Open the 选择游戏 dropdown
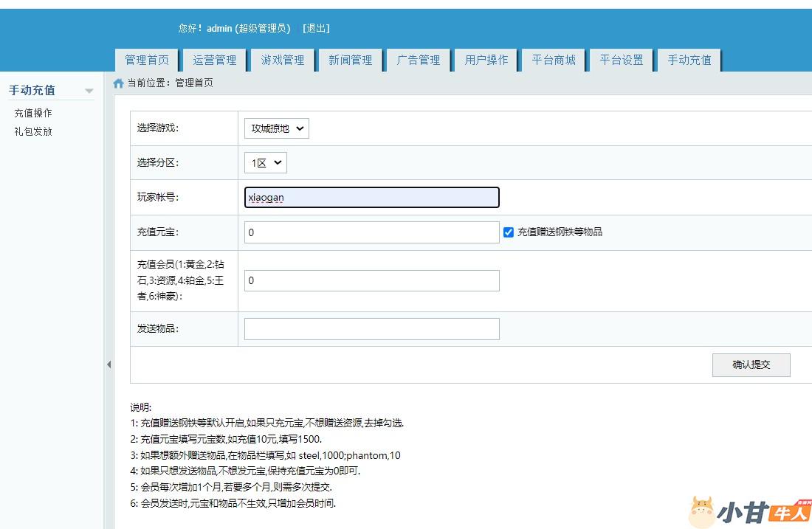Viewport: 812px width, 529px height. [x=276, y=128]
